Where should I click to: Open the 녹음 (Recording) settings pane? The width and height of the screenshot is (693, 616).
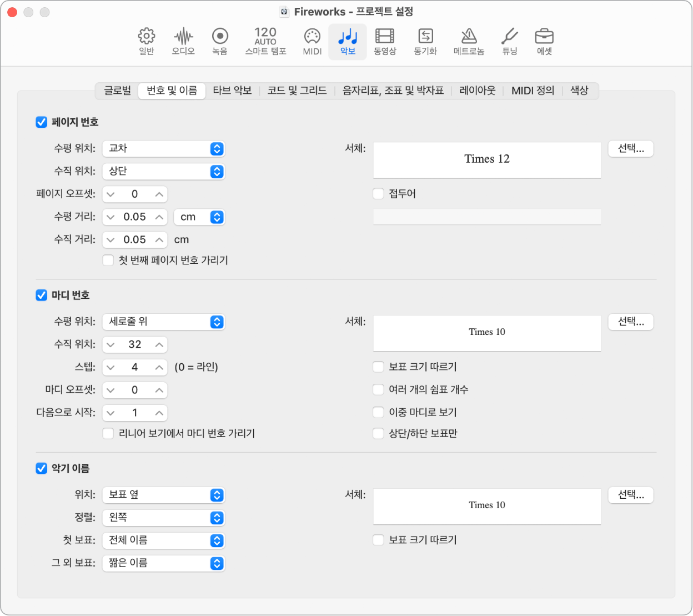(220, 42)
